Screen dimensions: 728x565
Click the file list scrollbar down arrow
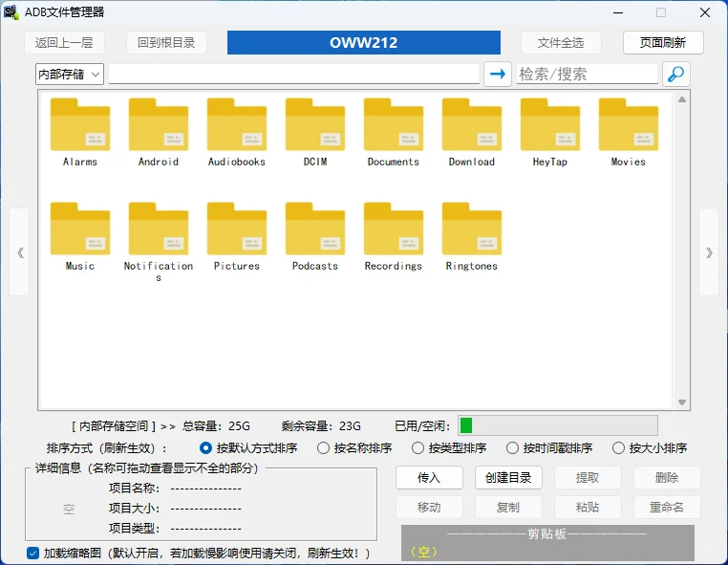click(x=682, y=402)
